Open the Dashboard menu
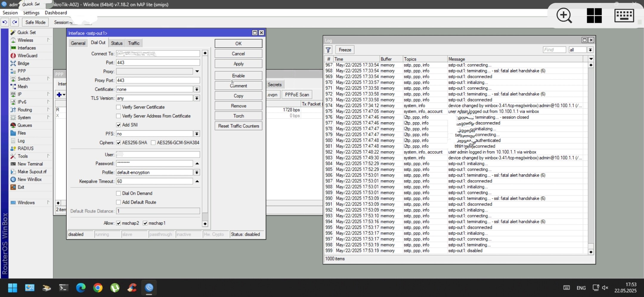This screenshot has width=644, height=297. pos(56,13)
